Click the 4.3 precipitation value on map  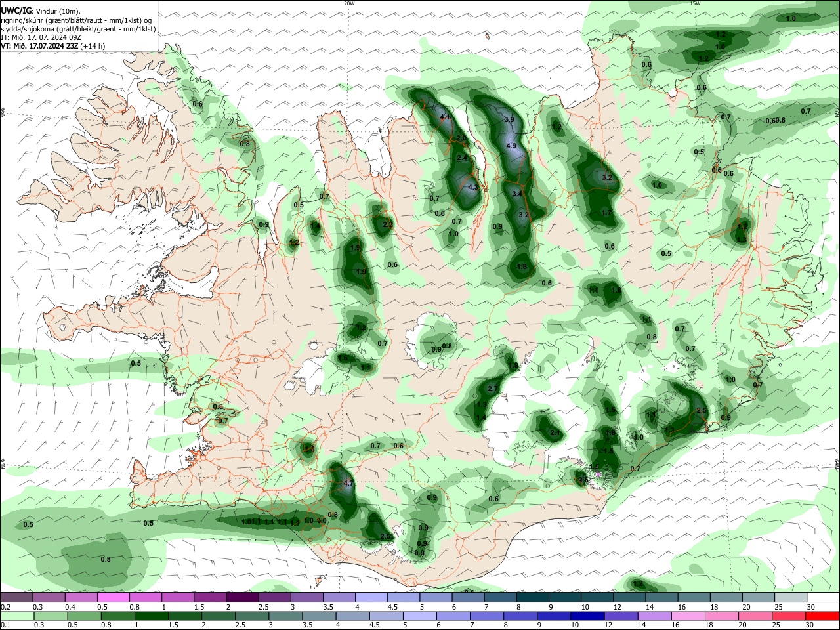(x=473, y=188)
